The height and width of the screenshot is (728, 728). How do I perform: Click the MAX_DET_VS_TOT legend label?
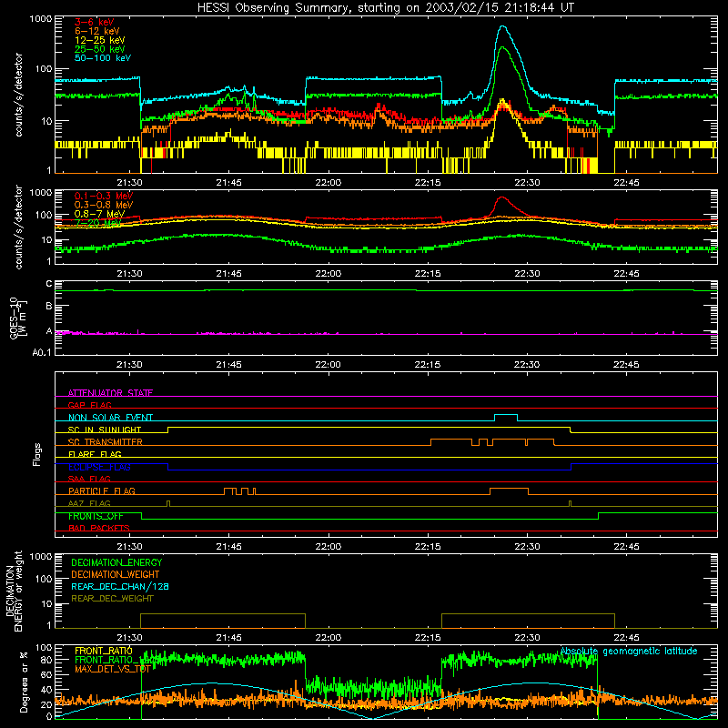112,669
